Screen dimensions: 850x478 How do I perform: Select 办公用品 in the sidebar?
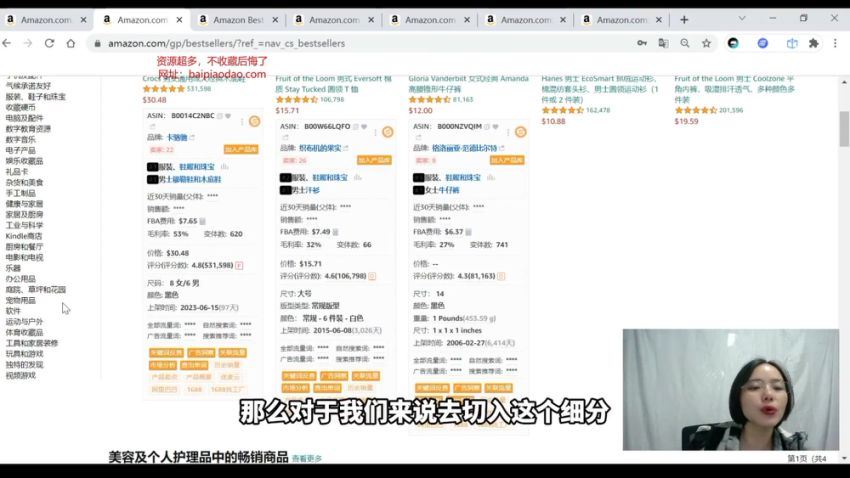(x=21, y=279)
